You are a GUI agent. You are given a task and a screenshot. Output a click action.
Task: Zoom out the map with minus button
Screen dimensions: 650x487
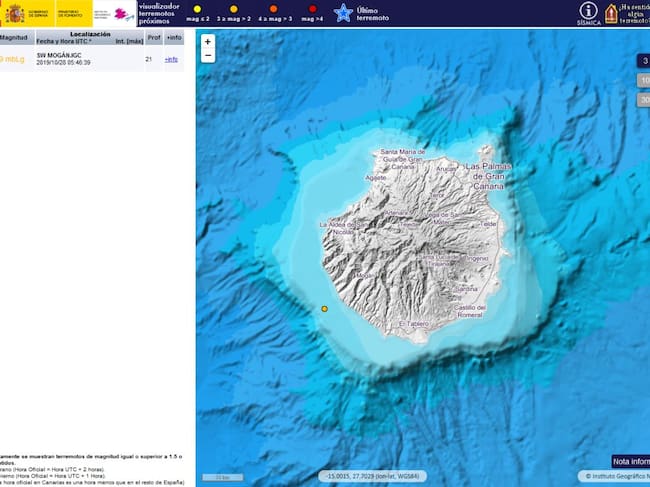pos(207,56)
